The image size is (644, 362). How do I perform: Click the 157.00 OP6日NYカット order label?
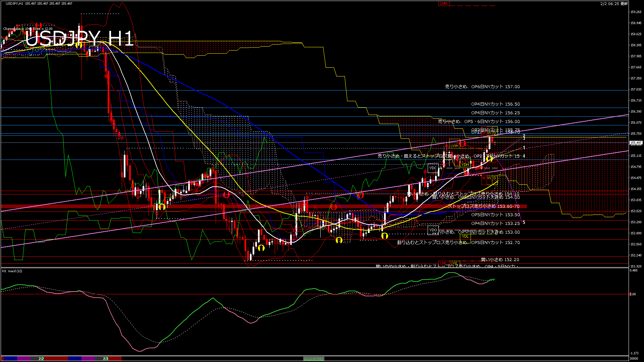(x=482, y=86)
